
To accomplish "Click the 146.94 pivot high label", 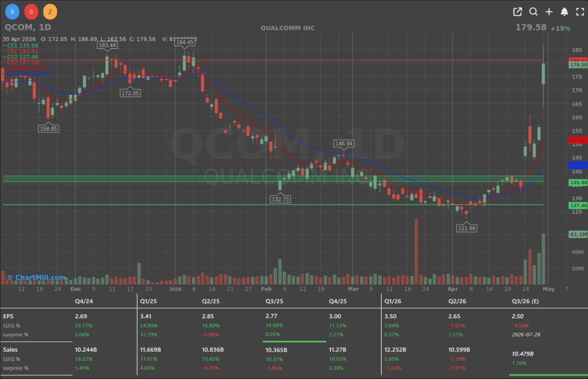I will [344, 144].
